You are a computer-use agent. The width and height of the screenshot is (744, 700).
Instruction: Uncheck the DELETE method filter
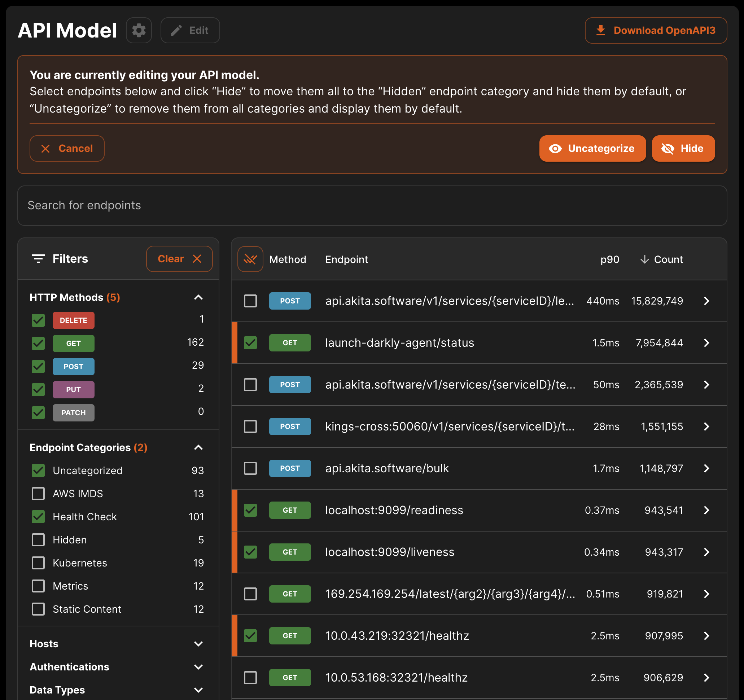tap(38, 320)
